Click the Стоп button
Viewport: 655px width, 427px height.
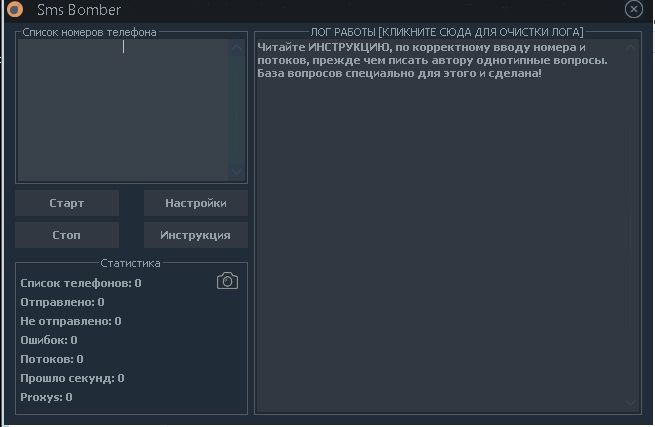coord(67,235)
